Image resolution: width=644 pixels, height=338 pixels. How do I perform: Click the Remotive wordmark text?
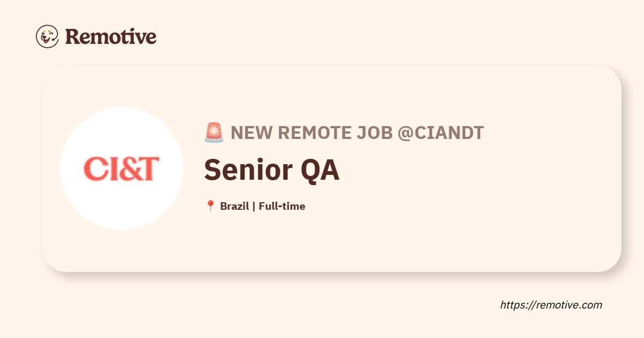pyautogui.click(x=111, y=36)
